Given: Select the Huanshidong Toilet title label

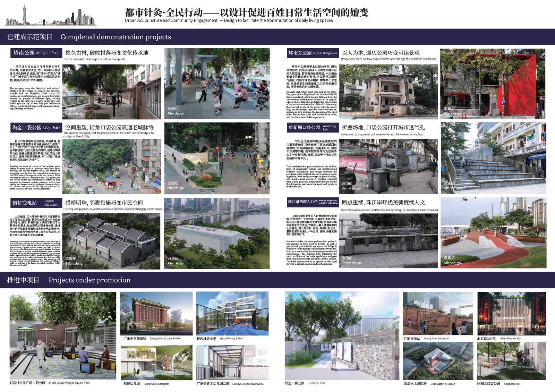Looking at the screenshot, I should point(312,53).
